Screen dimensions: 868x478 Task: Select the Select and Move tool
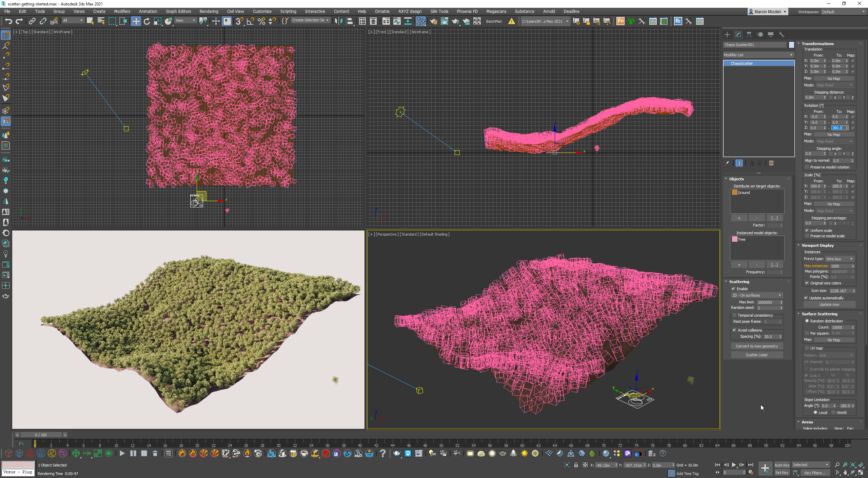pyautogui.click(x=136, y=21)
